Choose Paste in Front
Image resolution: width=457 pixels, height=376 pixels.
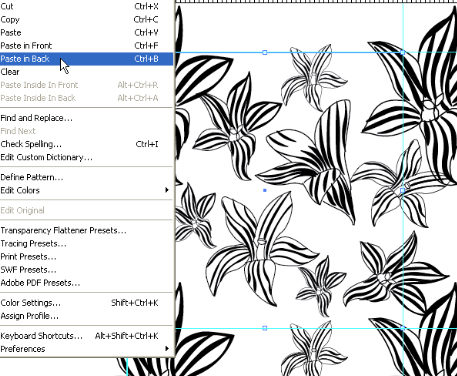(x=86, y=46)
